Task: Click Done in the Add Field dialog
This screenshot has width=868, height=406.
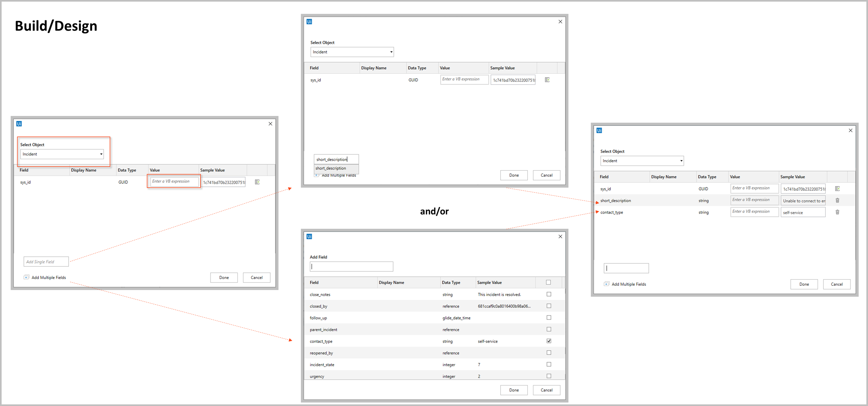Action: (514, 390)
